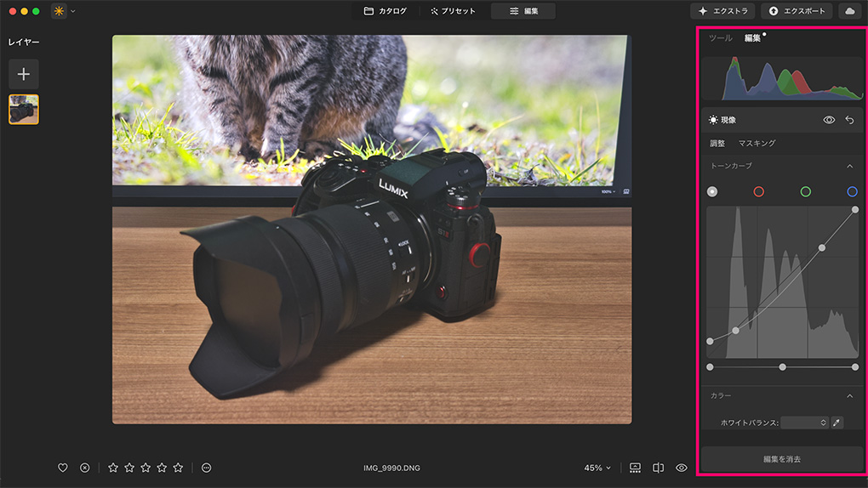The width and height of the screenshot is (868, 488).
Task: Click the middle midtone slider handle
Action: (782, 366)
